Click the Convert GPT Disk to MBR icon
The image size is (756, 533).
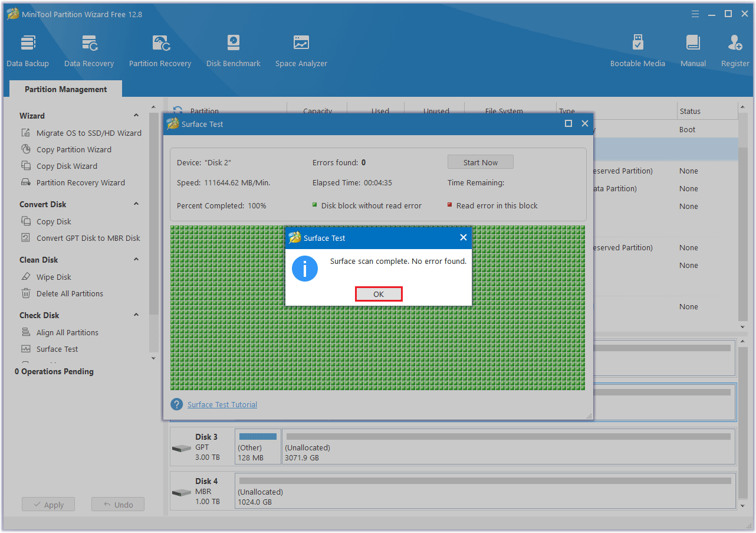tap(26, 238)
